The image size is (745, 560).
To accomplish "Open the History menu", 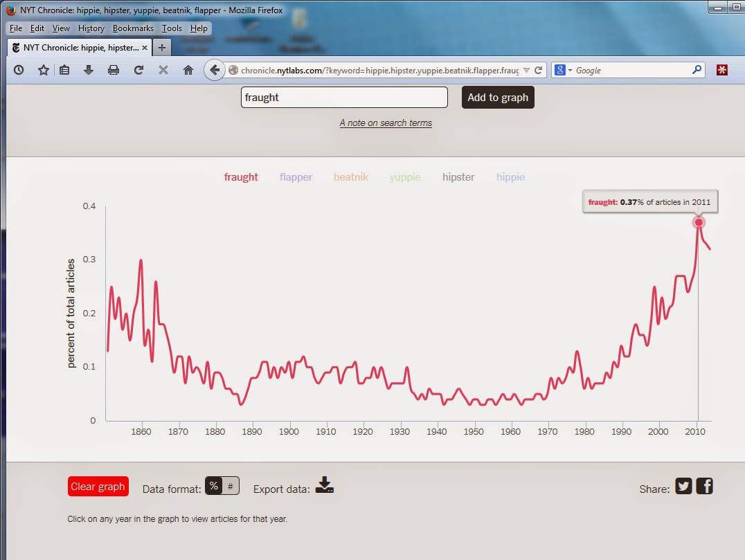I will click(x=91, y=28).
